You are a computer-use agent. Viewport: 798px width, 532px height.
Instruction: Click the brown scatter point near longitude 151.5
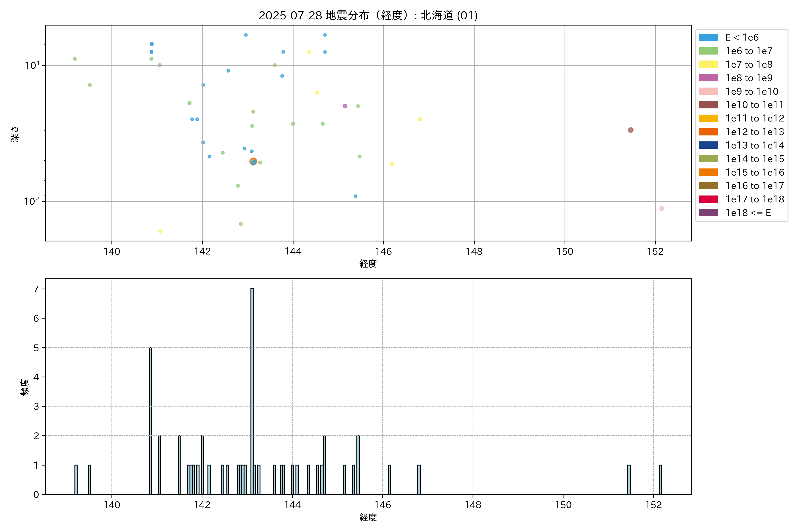coord(630,130)
